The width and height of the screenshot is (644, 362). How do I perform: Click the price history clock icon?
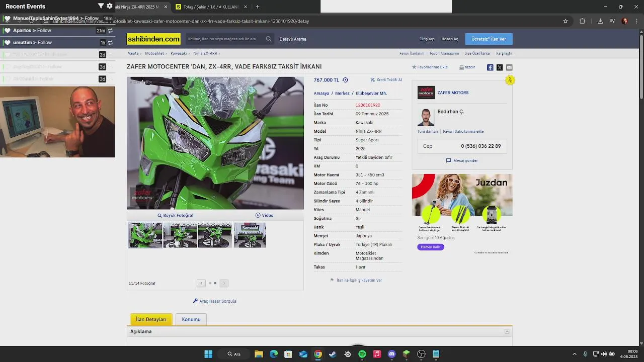coord(345,80)
